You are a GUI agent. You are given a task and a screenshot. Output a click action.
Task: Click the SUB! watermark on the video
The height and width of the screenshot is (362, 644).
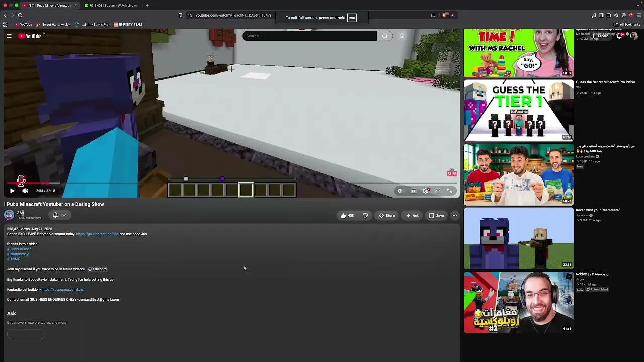click(452, 174)
